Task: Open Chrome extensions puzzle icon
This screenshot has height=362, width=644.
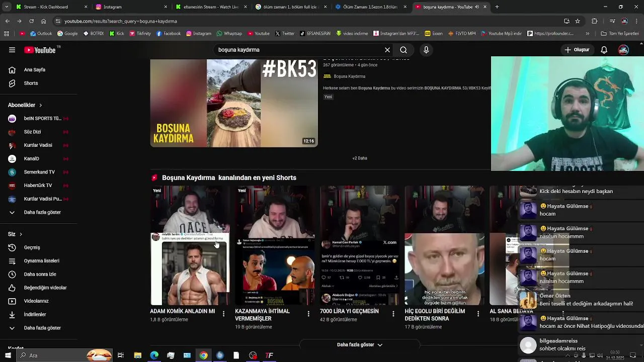Action: point(595,21)
